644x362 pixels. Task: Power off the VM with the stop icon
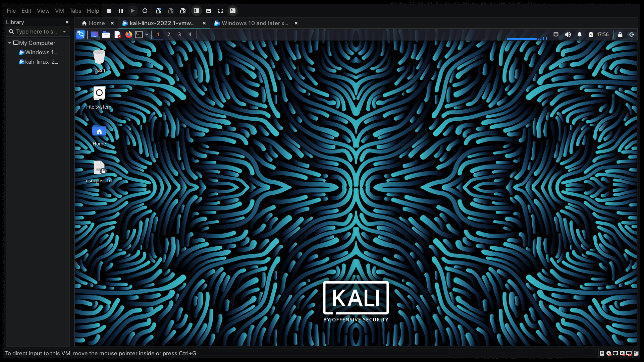coord(109,11)
